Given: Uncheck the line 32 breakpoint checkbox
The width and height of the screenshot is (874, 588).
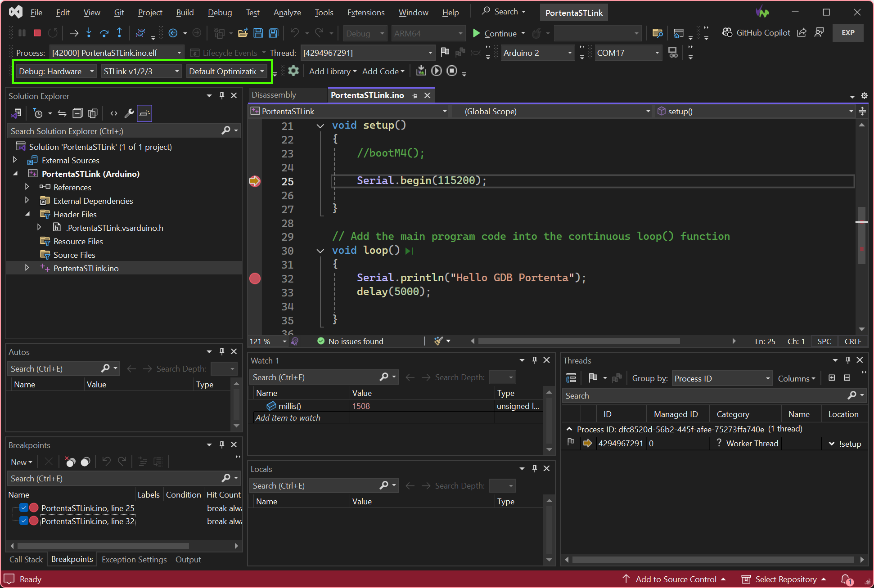Looking at the screenshot, I should pos(24,521).
